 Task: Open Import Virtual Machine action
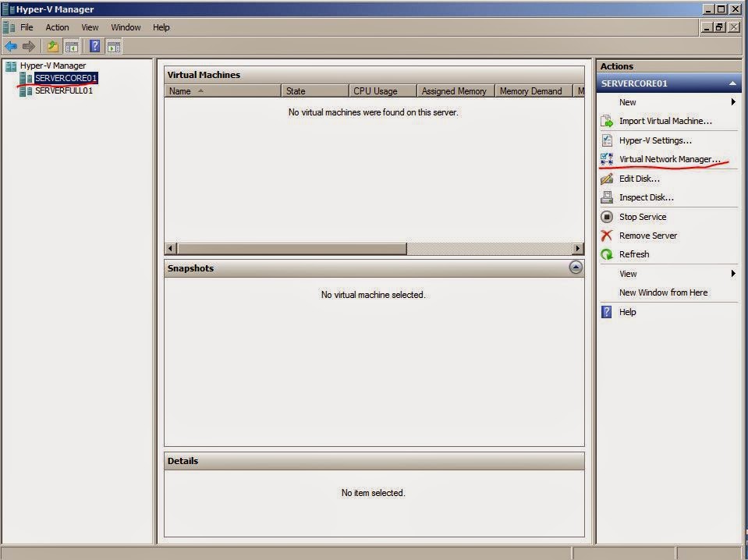665,121
